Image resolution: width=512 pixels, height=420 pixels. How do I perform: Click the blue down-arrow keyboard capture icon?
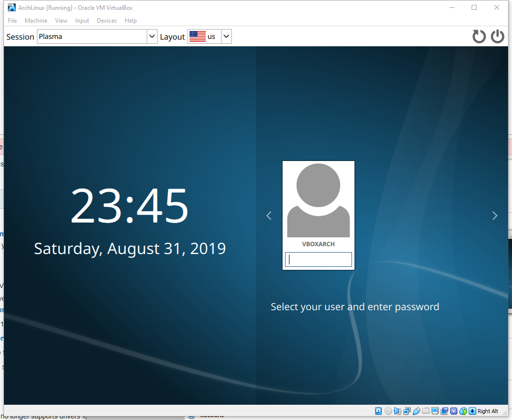point(472,411)
